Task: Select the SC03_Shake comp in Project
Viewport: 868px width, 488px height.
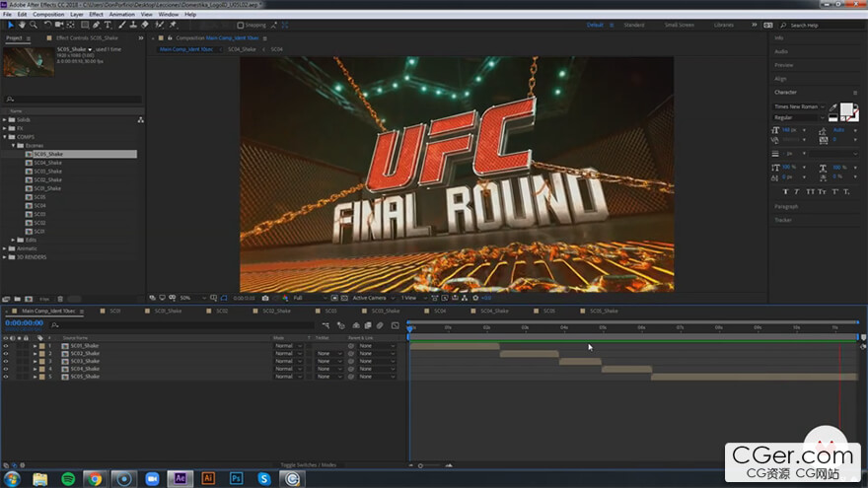Action: pos(47,172)
